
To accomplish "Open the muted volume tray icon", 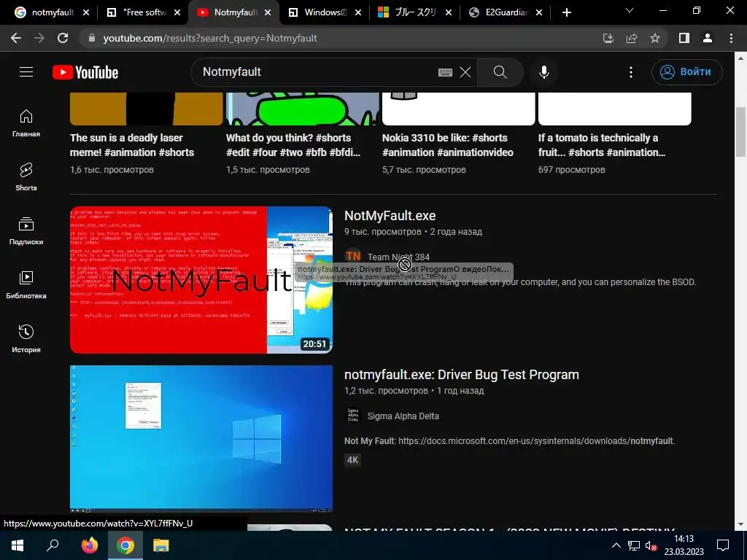I will pyautogui.click(x=651, y=545).
